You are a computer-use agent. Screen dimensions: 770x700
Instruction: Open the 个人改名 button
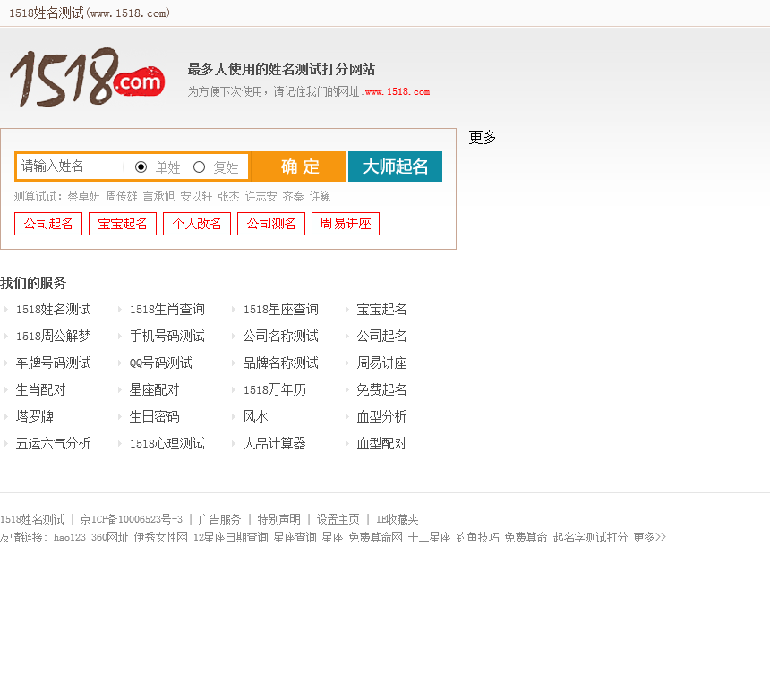coord(197,224)
